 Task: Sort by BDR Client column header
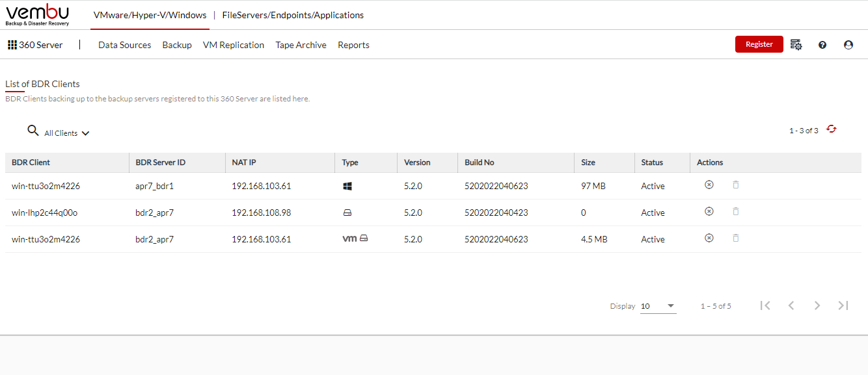click(31, 162)
